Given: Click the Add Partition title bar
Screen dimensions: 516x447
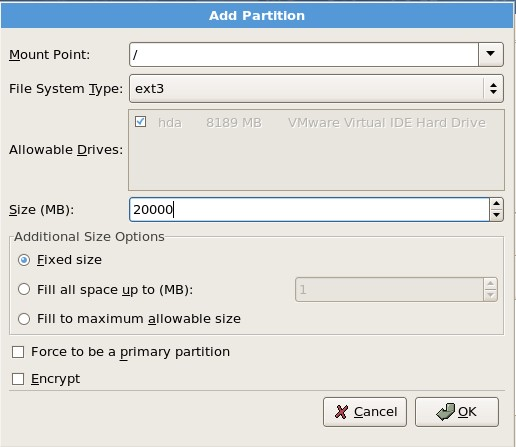Looking at the screenshot, I should pyautogui.click(x=257, y=16).
